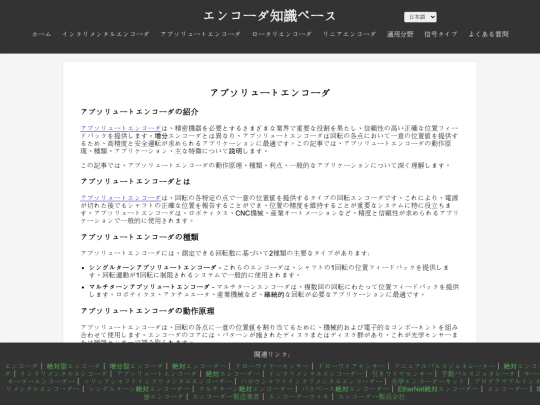This screenshot has height=405, width=540.
Task: Open the 絶対型エンコーダ footer link
Action: 73,366
